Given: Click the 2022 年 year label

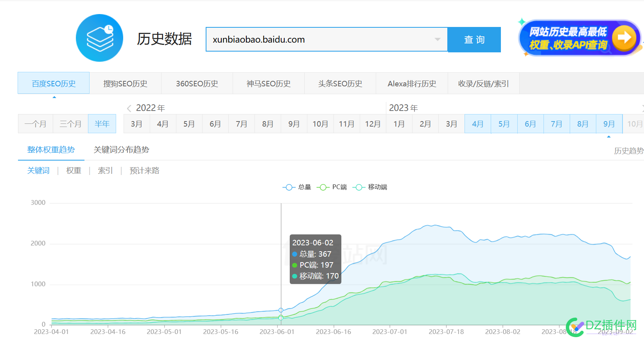Looking at the screenshot, I should tap(151, 108).
